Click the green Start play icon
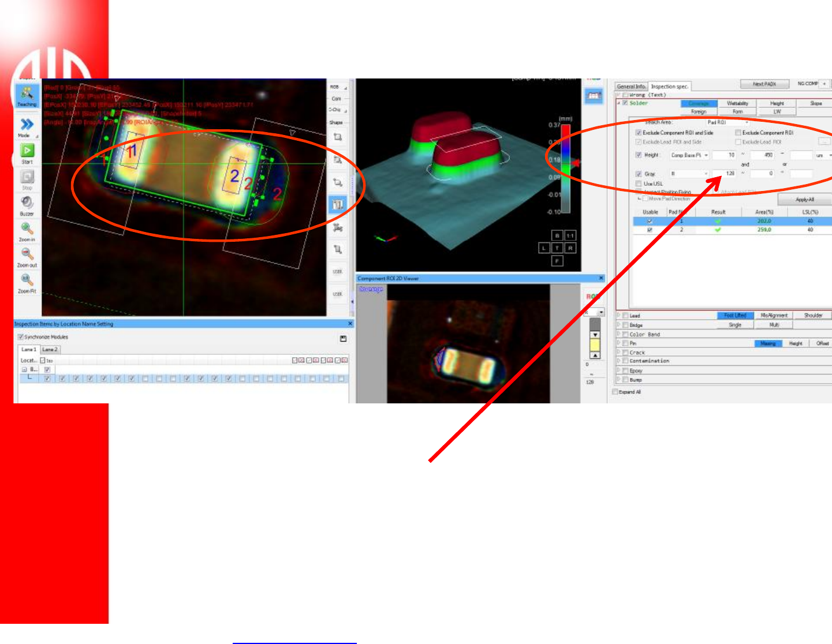This screenshot has height=644, width=832. coord(27,150)
